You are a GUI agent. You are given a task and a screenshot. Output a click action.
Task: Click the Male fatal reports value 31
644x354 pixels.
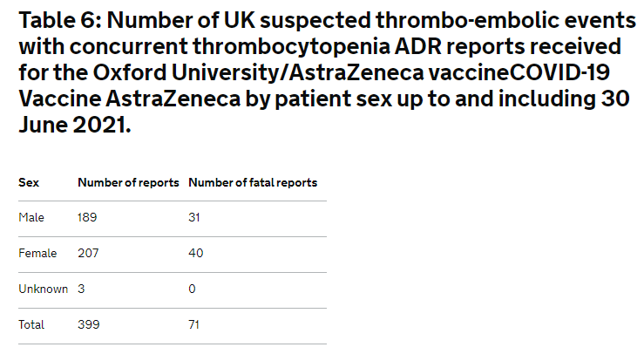pyautogui.click(x=194, y=217)
